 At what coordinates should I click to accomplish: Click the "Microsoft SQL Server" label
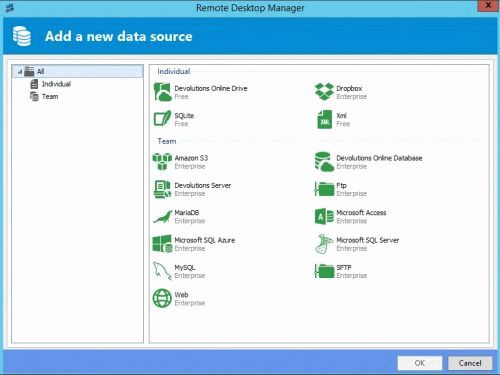click(368, 240)
